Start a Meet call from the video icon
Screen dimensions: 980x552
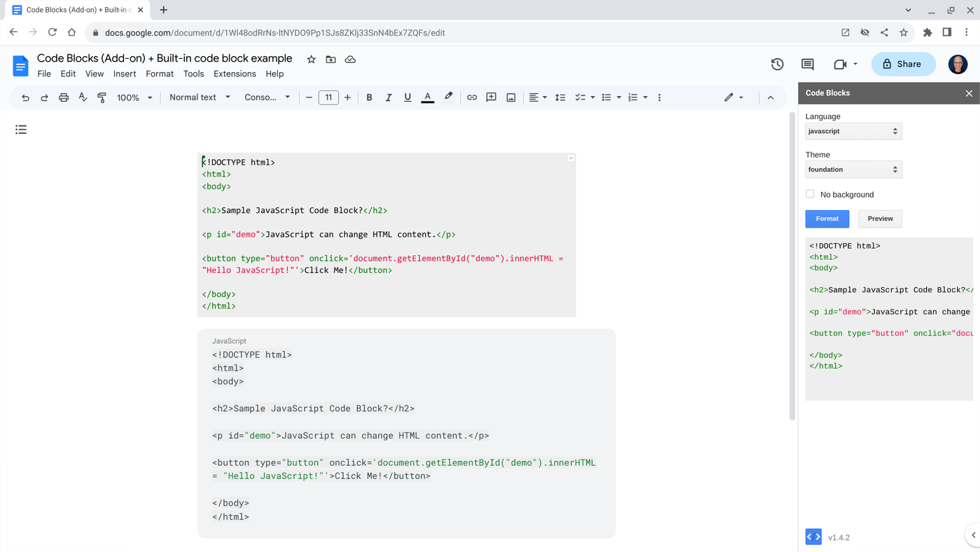click(839, 64)
